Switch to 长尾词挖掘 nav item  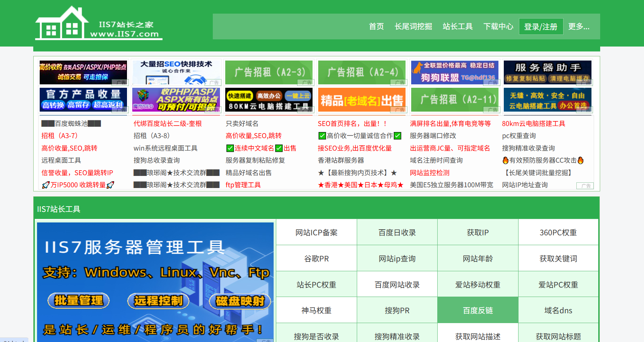point(413,26)
